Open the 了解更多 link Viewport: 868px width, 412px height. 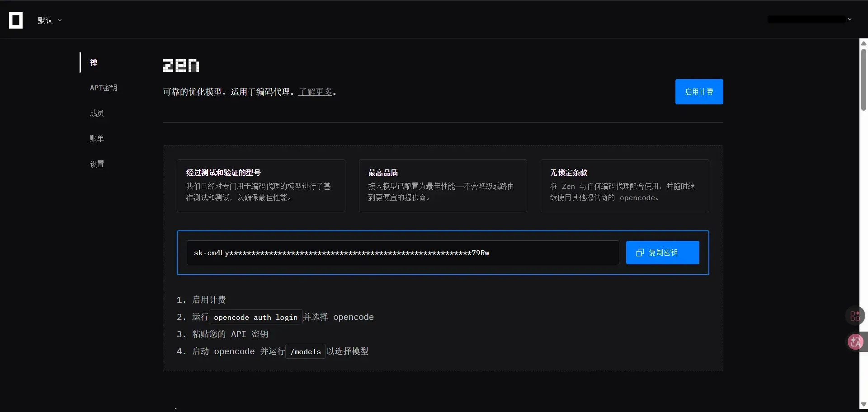click(316, 92)
